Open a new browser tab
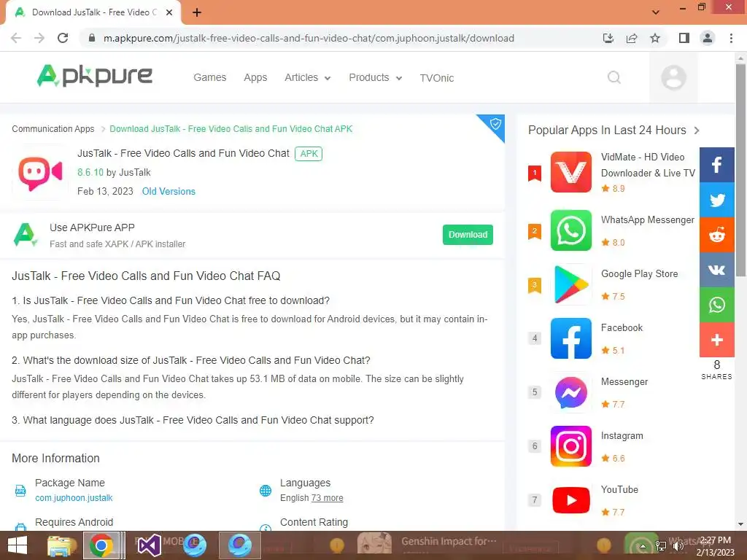Image resolution: width=747 pixels, height=560 pixels. (197, 13)
